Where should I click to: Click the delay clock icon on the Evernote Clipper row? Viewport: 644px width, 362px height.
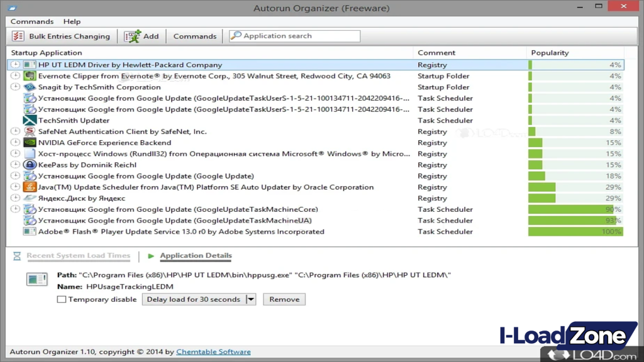15,75
